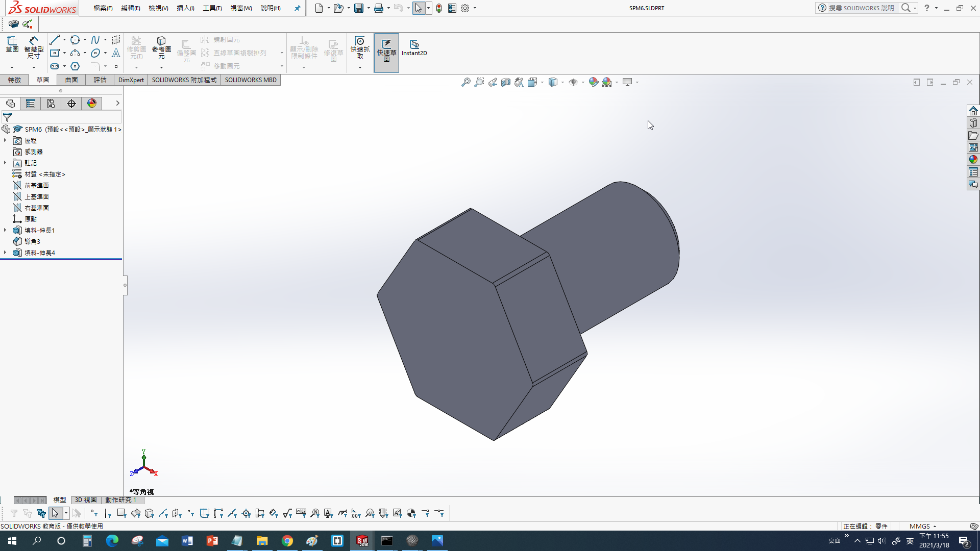This screenshot has width=980, height=551.
Task: Click the Save icon in toolbar
Action: click(359, 8)
